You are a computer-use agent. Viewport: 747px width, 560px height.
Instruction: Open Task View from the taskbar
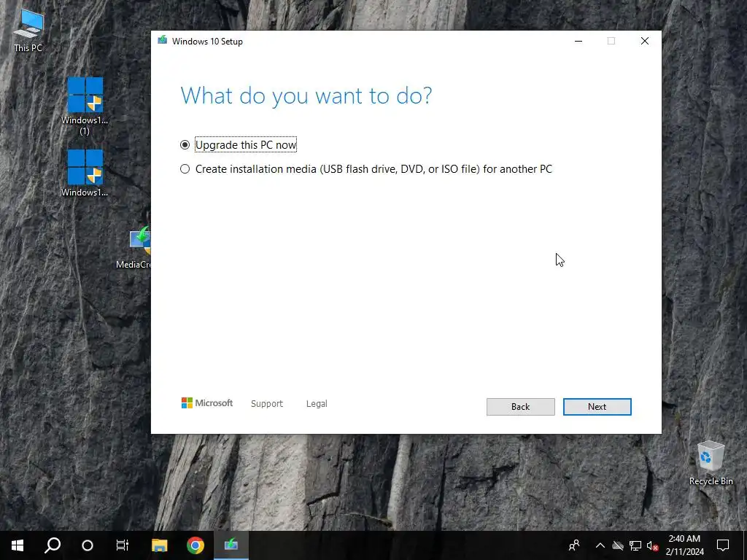click(123, 545)
